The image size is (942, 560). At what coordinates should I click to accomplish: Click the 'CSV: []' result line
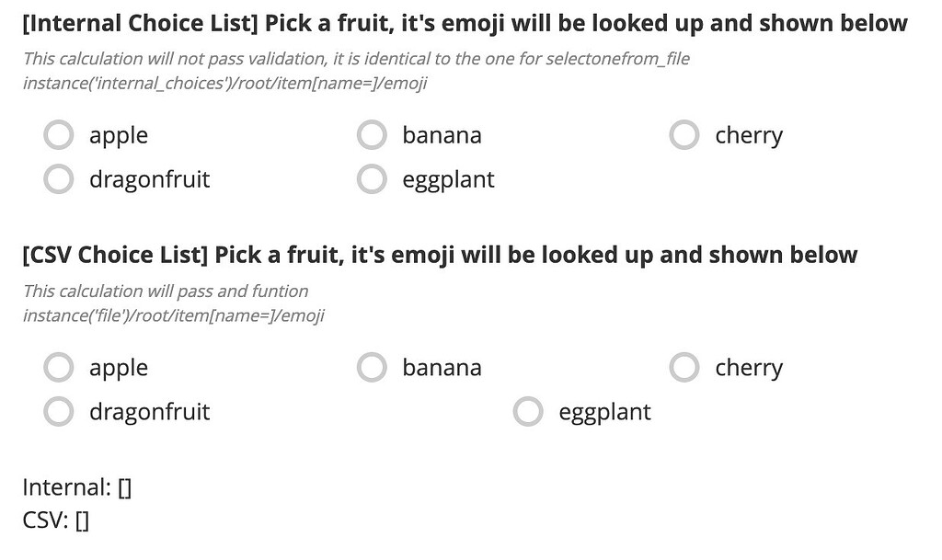(x=56, y=521)
